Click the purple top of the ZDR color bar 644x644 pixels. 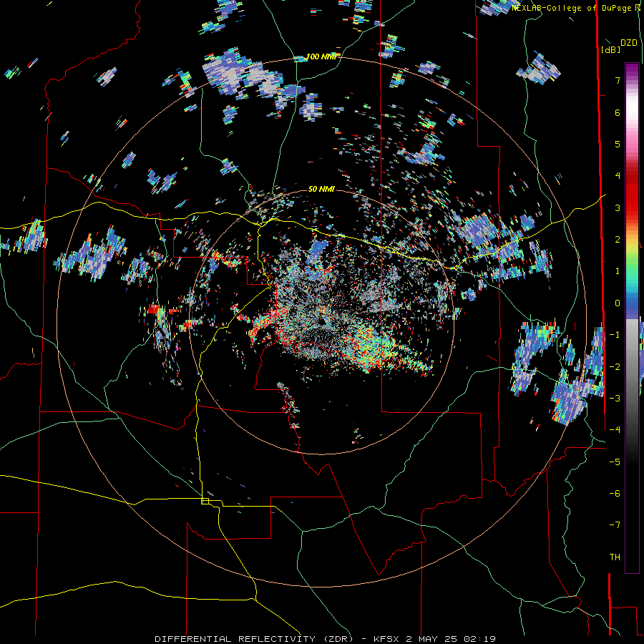(632, 70)
